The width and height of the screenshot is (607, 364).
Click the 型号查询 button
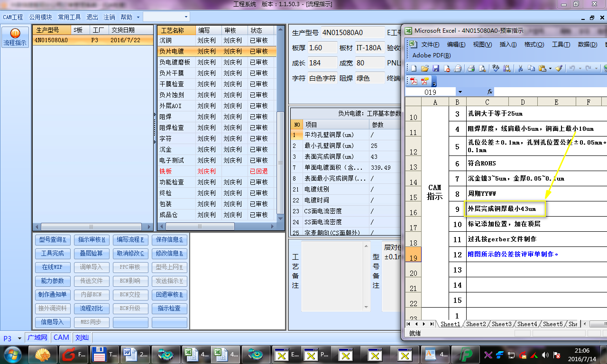pos(53,240)
